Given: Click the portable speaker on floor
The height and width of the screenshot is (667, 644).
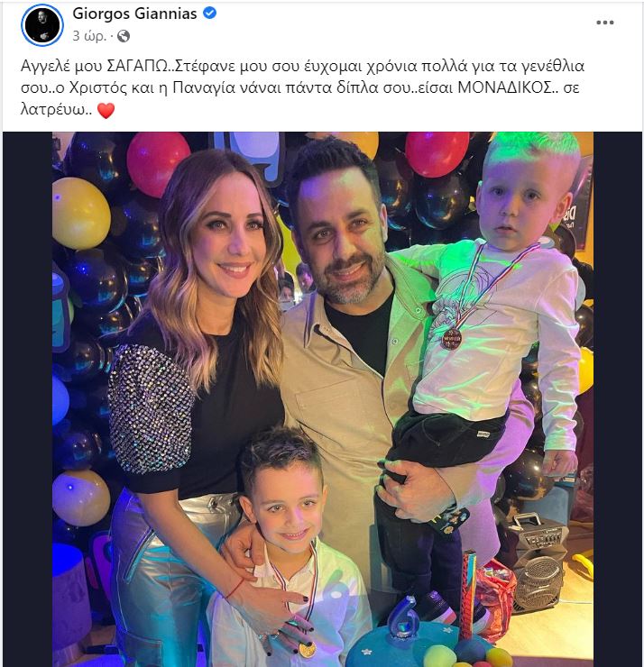Looking at the screenshot, I should (538, 562).
